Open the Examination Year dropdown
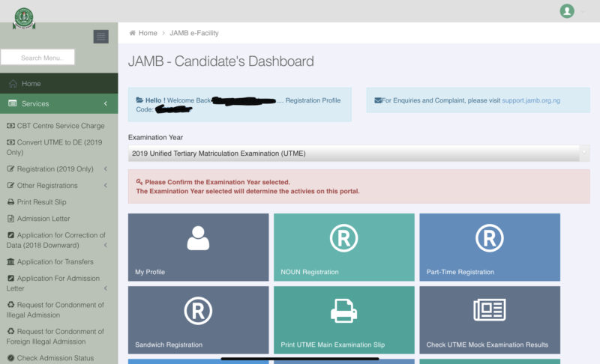The height and width of the screenshot is (364, 600). [358, 153]
